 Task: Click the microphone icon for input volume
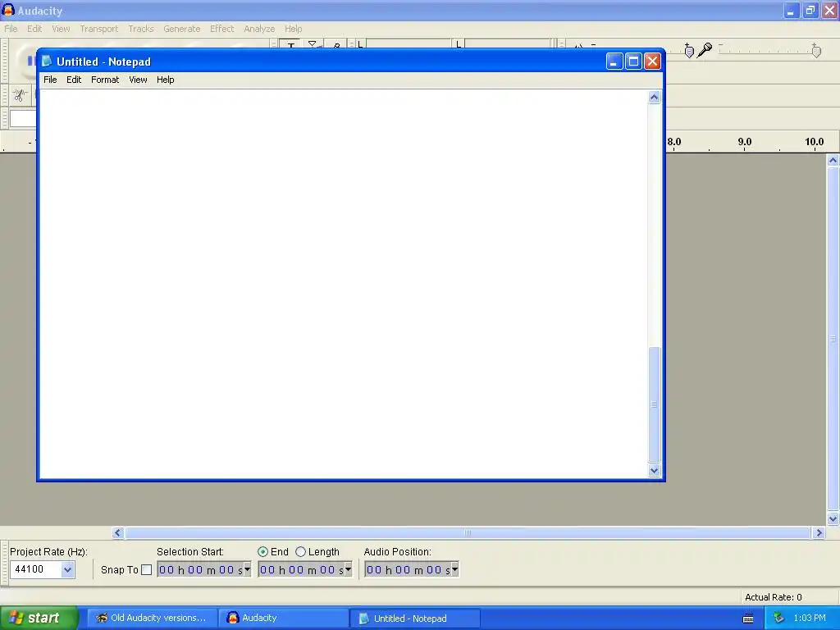pyautogui.click(x=705, y=50)
